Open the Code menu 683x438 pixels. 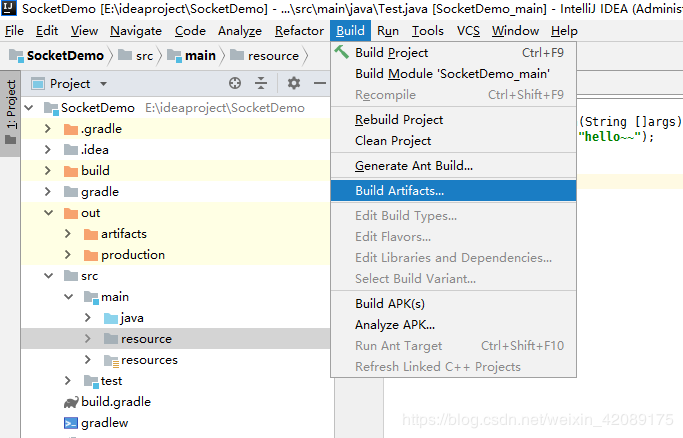[x=190, y=31]
